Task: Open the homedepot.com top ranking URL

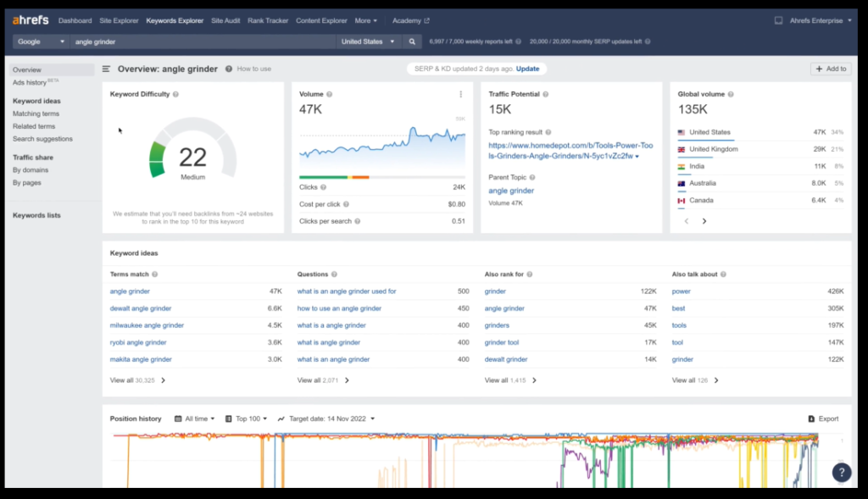Action: pyautogui.click(x=570, y=151)
